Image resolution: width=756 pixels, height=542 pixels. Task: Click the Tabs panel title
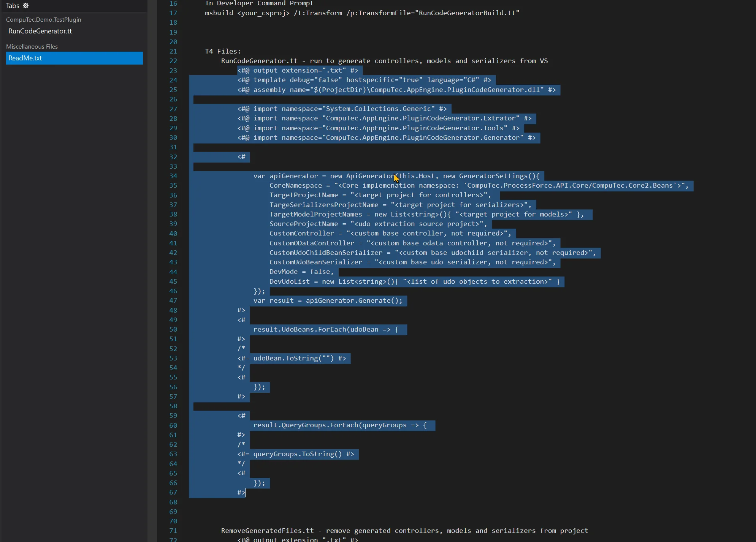(13, 6)
